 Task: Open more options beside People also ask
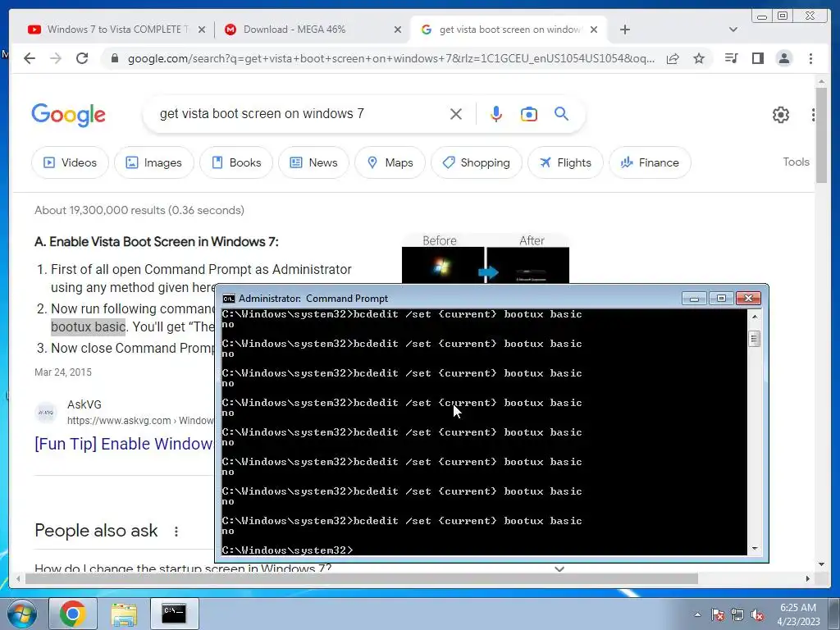pyautogui.click(x=176, y=532)
